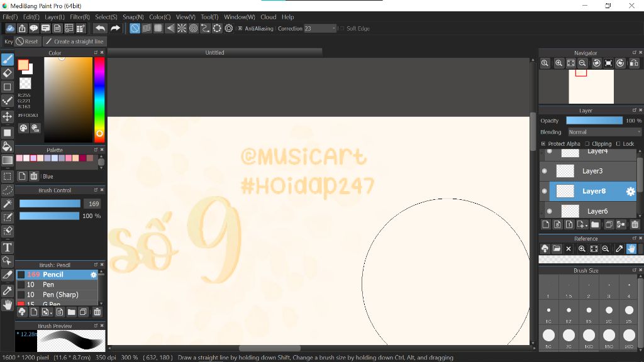Open the Cloud menu

coord(268,17)
